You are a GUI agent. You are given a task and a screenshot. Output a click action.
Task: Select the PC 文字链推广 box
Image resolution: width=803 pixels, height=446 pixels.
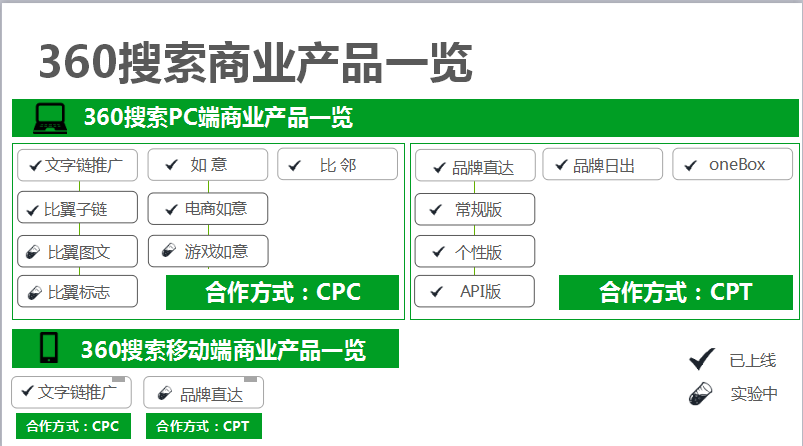[77, 165]
